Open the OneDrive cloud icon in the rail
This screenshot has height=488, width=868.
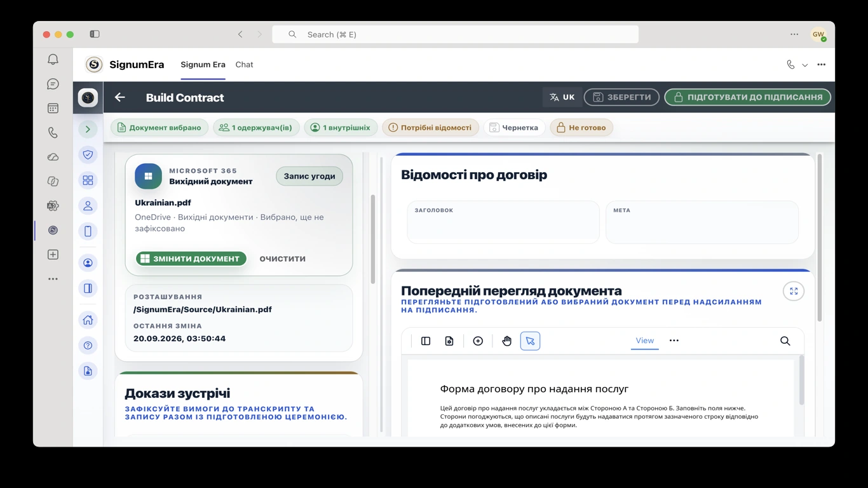click(53, 157)
